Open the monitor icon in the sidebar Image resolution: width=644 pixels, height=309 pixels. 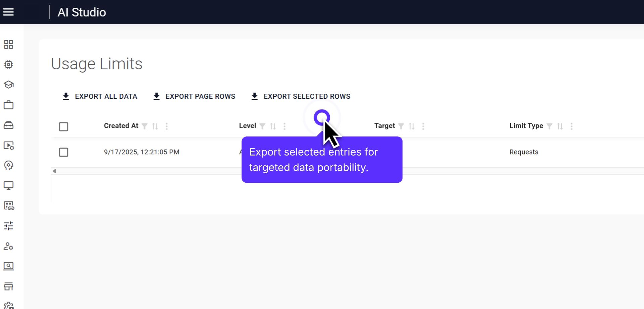click(x=9, y=185)
